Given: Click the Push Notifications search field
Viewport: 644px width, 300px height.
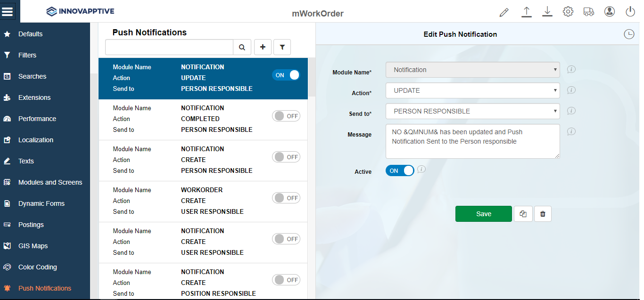Looking at the screenshot, I should (x=169, y=47).
